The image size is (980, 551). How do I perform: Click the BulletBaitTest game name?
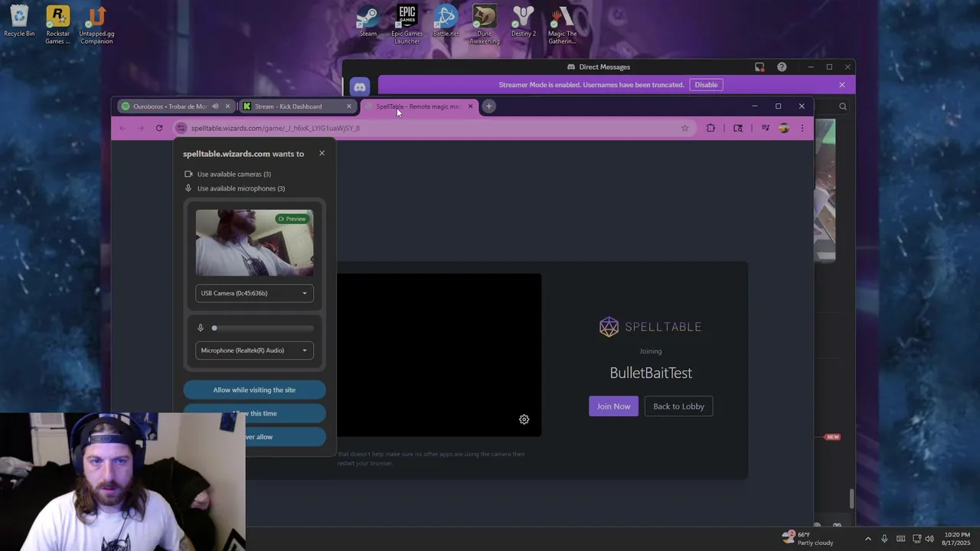click(x=651, y=373)
